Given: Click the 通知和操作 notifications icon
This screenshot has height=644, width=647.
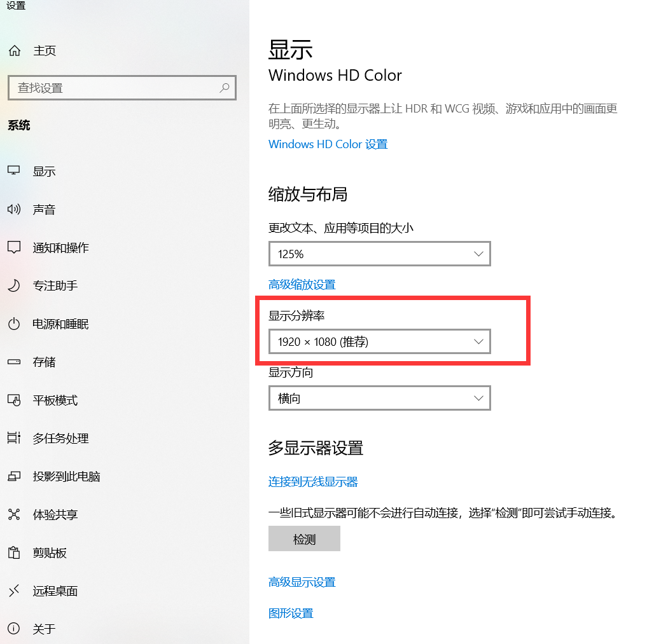Looking at the screenshot, I should tap(13, 247).
